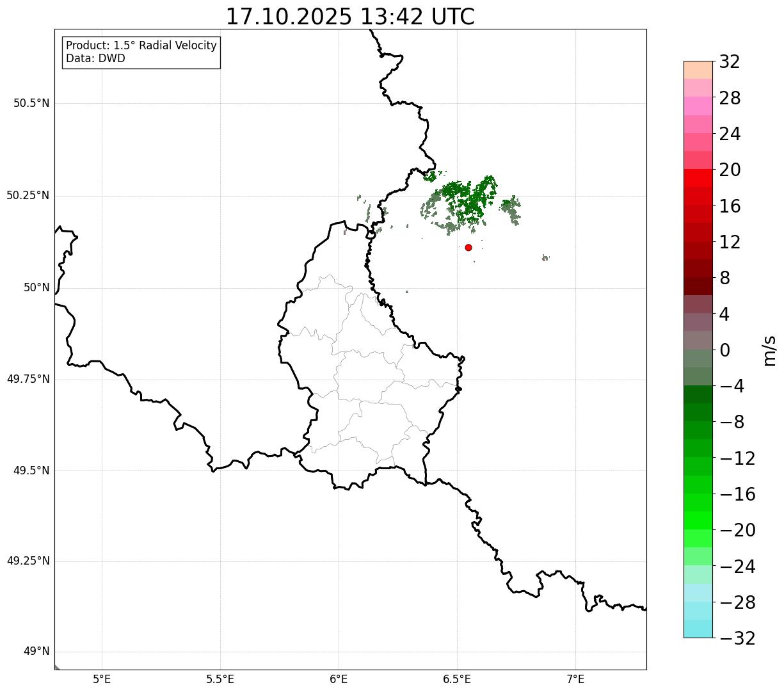Click the "Data: DWD" legend line
The width and height of the screenshot is (784, 692).
pos(95,58)
